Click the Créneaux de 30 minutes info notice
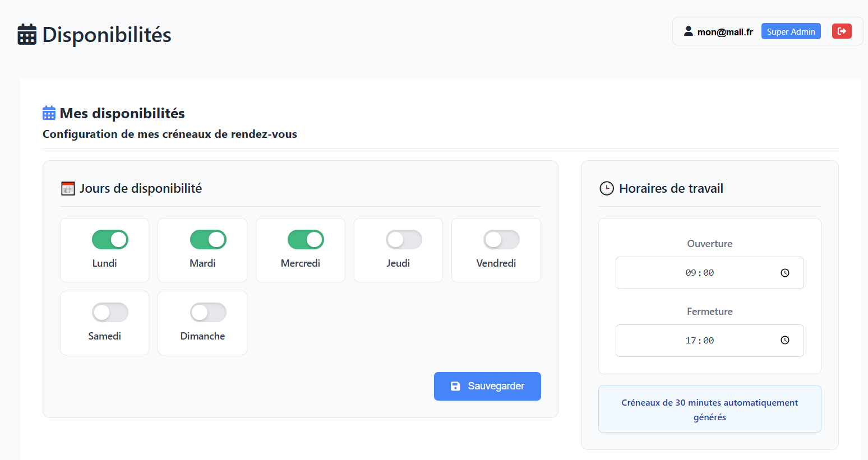Viewport: 868px width, 460px height. tap(710, 409)
